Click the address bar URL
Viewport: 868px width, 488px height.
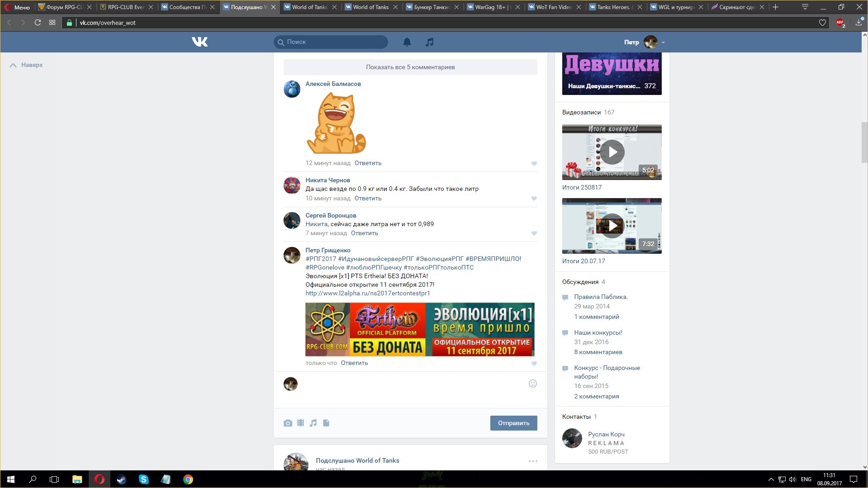108,23
